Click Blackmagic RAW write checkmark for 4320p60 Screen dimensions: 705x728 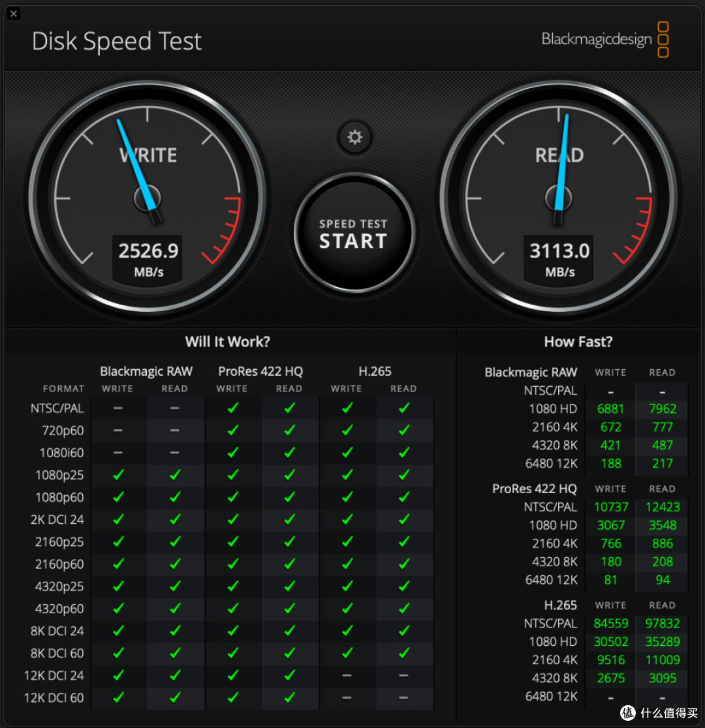(119, 608)
